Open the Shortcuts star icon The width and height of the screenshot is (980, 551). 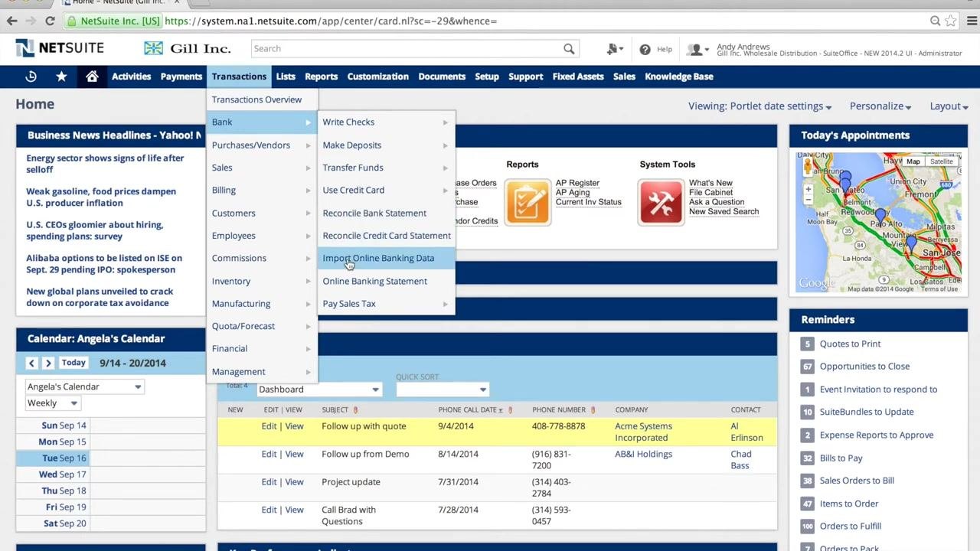pos(61,77)
